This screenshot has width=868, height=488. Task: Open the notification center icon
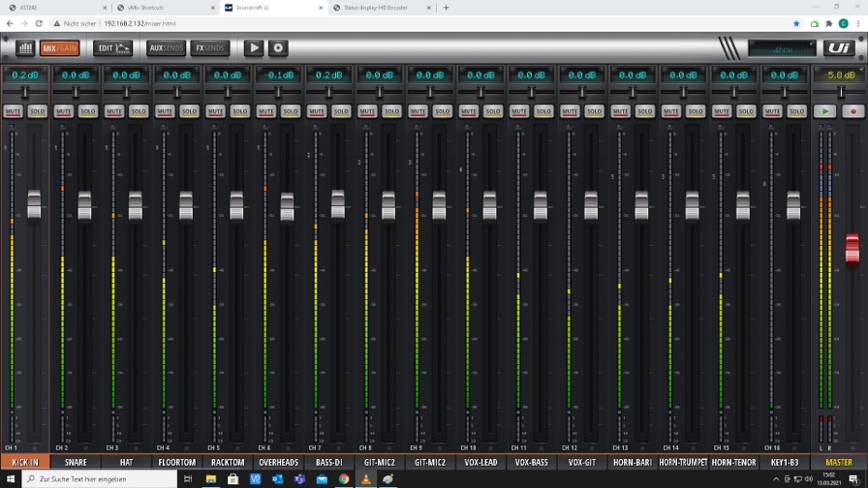tap(853, 479)
